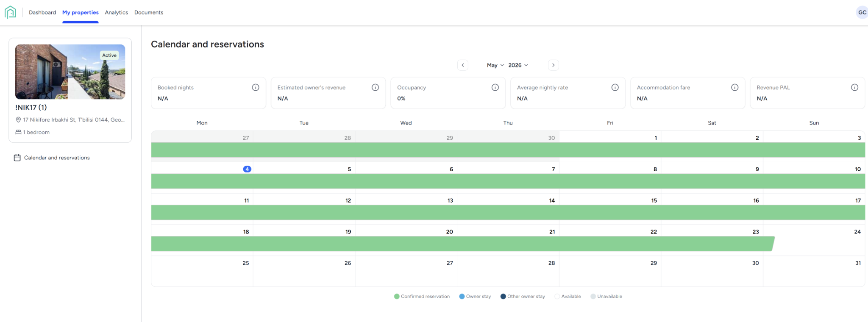Click the Other owner stay legend dot

503,297
